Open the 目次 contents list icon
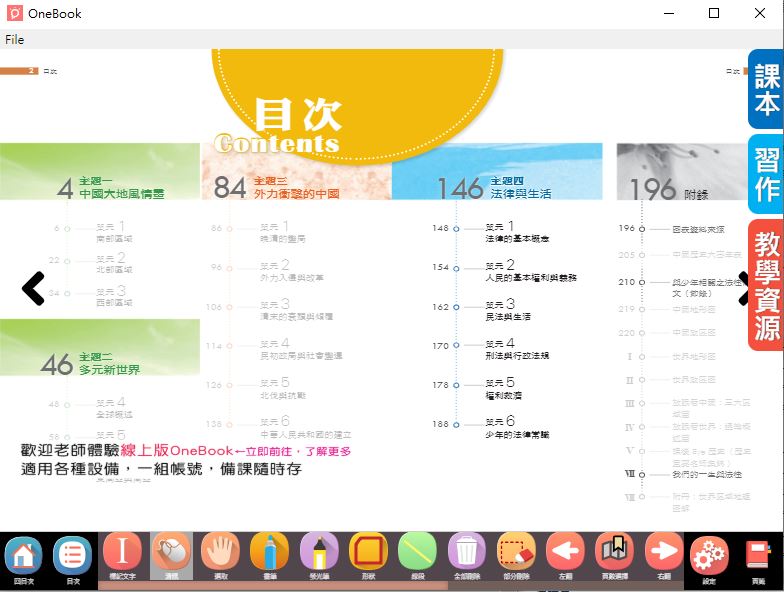 click(x=73, y=555)
